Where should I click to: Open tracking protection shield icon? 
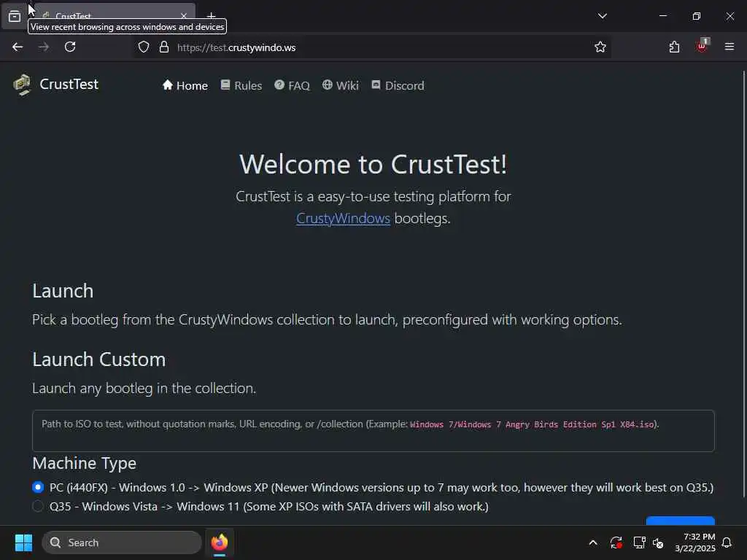(144, 47)
